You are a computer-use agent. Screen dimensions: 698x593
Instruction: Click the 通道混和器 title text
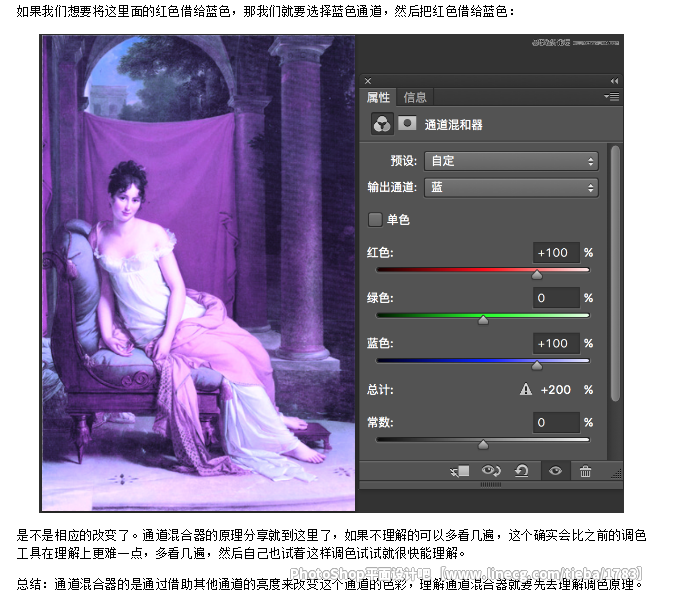(x=453, y=125)
